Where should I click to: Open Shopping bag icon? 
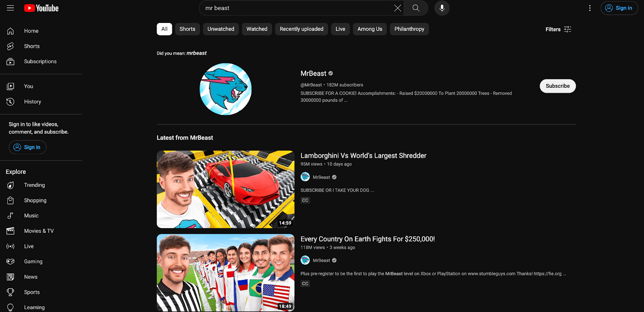point(10,200)
